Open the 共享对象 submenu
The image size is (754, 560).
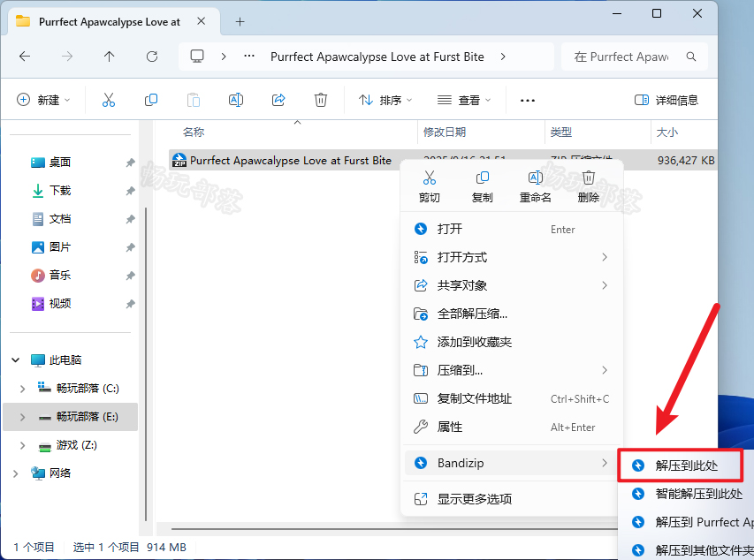tap(512, 285)
